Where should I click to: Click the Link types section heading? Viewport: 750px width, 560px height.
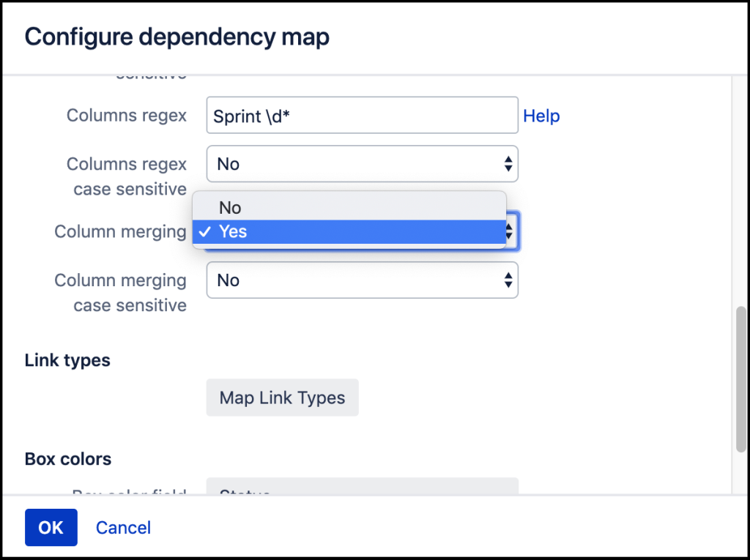[67, 360]
